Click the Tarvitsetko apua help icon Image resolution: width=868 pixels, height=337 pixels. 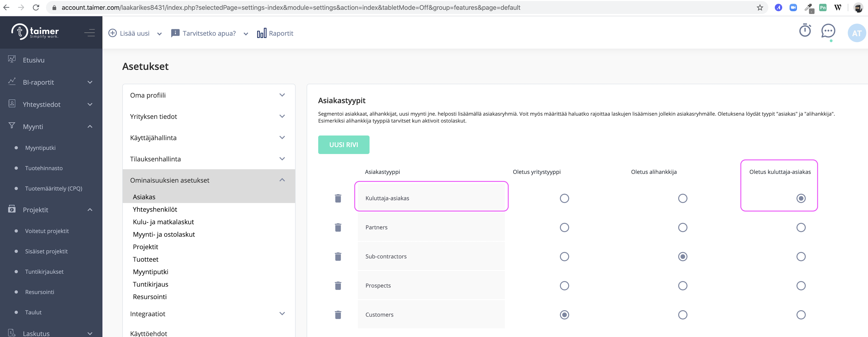click(175, 33)
